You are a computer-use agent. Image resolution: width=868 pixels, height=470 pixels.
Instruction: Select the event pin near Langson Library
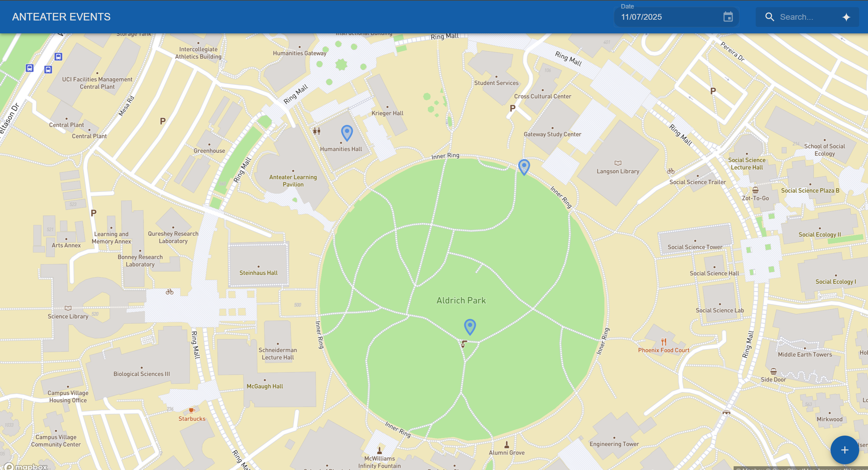point(524,166)
